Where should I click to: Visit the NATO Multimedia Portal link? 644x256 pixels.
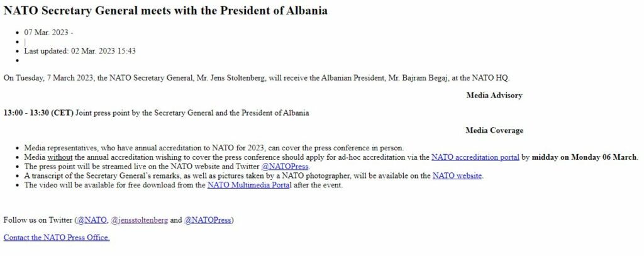249,186
